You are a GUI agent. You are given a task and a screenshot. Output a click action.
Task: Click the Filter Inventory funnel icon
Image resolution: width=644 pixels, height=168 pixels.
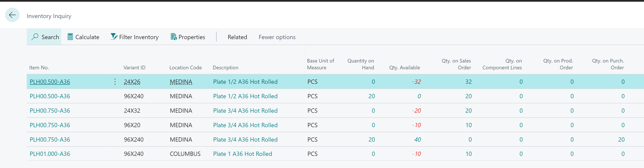(x=114, y=37)
